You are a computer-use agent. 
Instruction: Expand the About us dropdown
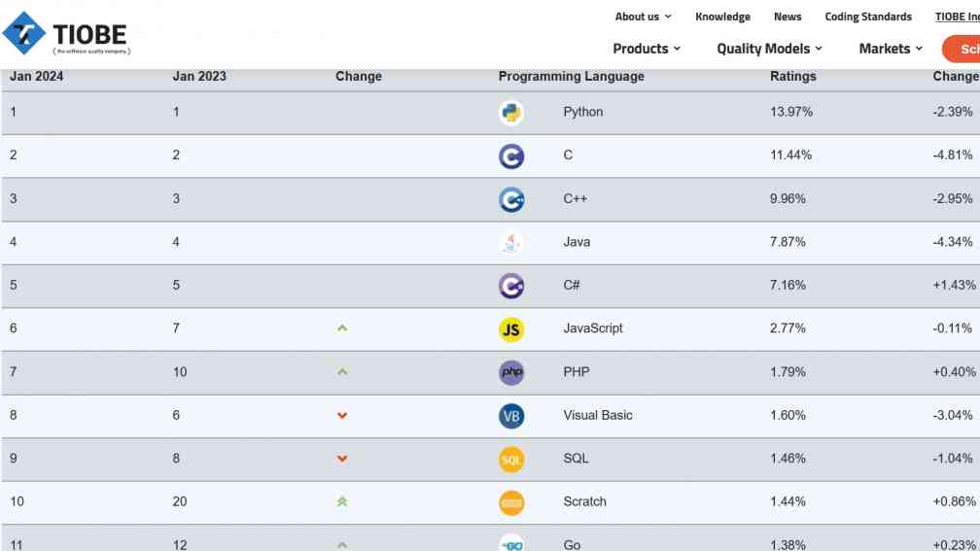[643, 17]
